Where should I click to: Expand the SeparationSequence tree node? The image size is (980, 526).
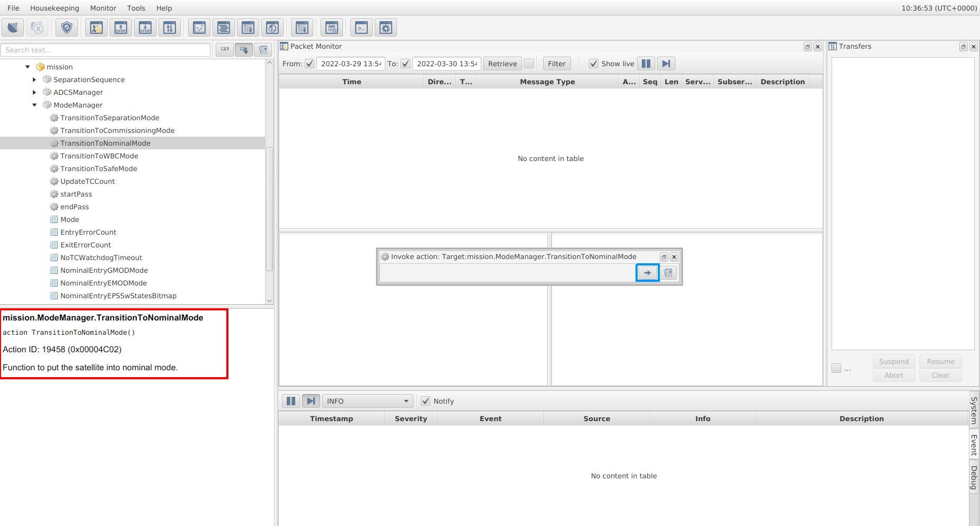pyautogui.click(x=34, y=79)
